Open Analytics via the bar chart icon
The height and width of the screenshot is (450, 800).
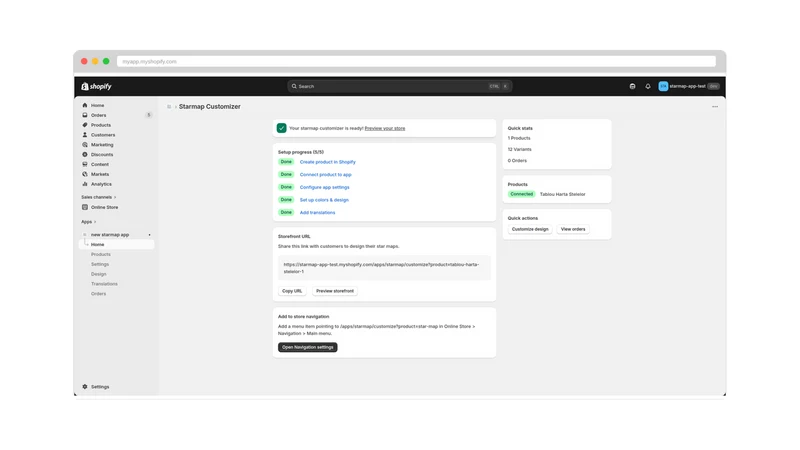85,184
